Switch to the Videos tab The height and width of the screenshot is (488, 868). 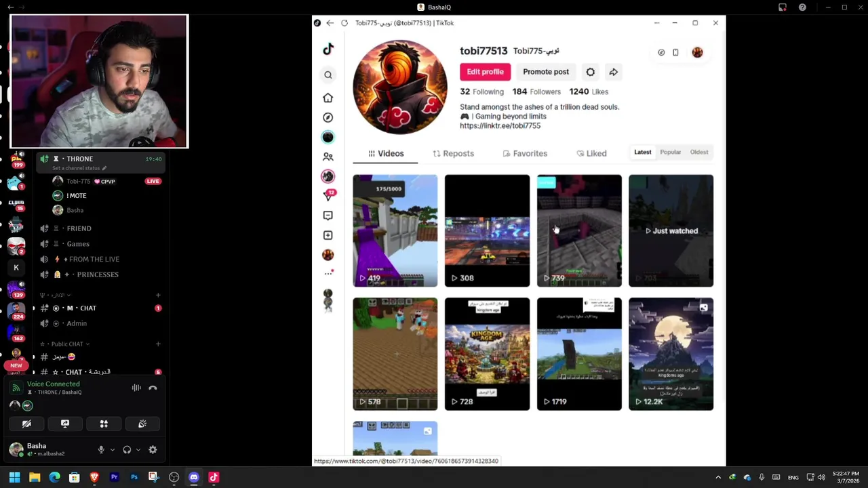(385, 154)
